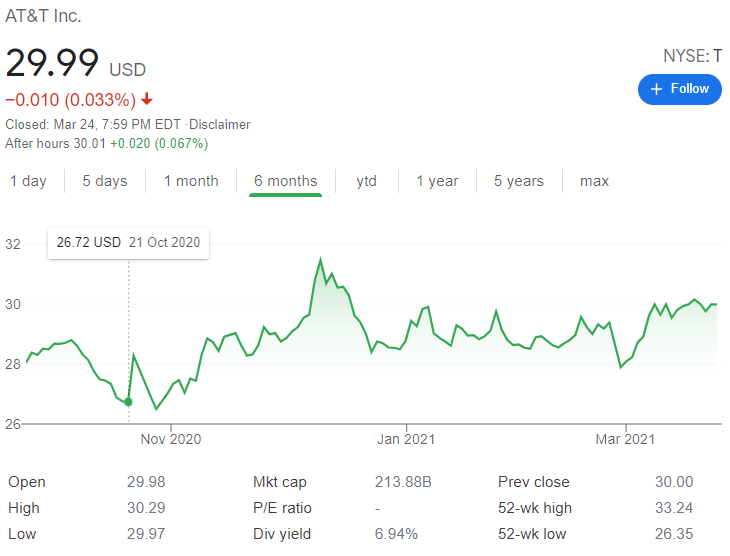
Task: Click the Mar 2021 axis label
Action: [625, 439]
